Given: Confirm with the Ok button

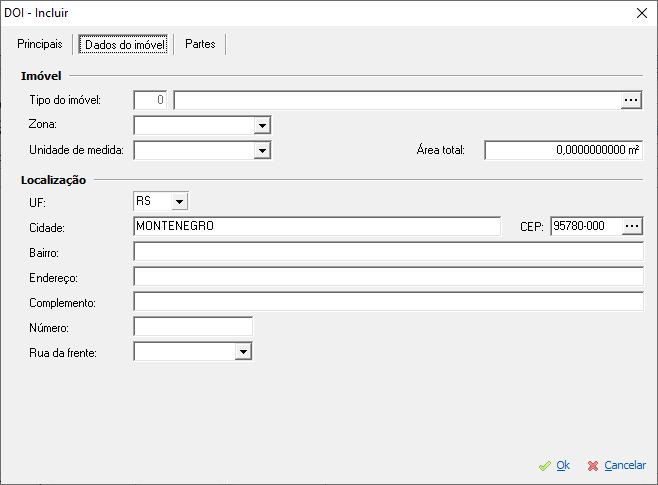Looking at the screenshot, I should coord(555,466).
